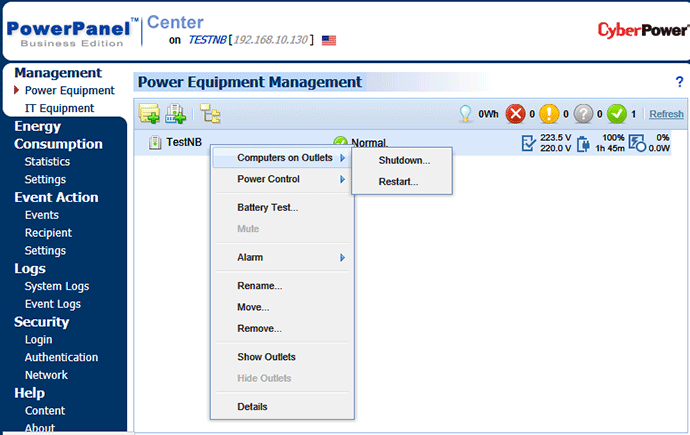This screenshot has width=690, height=435.
Task: Expand the Alarm submenu arrow
Action: [342, 257]
